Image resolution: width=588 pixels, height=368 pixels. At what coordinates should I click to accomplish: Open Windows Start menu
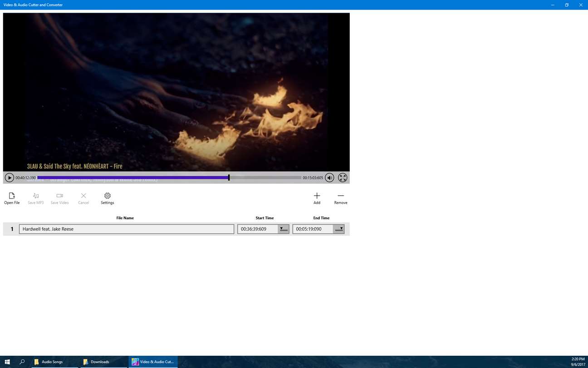(7, 362)
